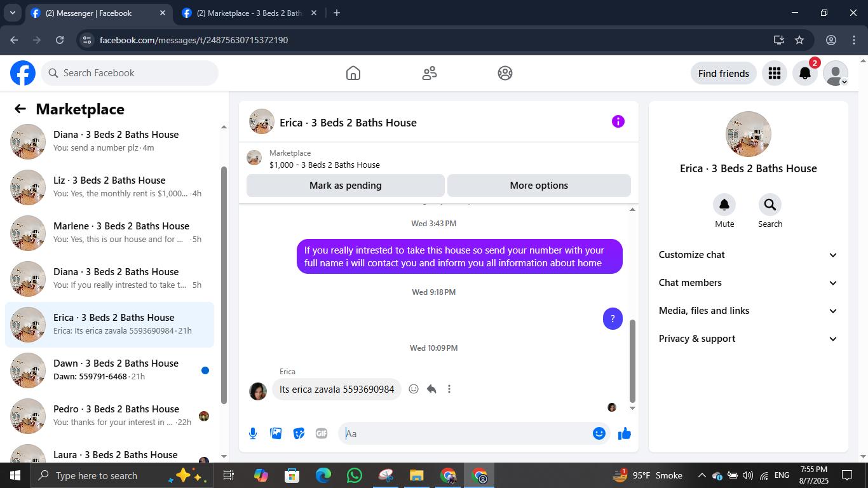Click the address bar URL
The height and width of the screenshot is (488, 868).
[194, 40]
